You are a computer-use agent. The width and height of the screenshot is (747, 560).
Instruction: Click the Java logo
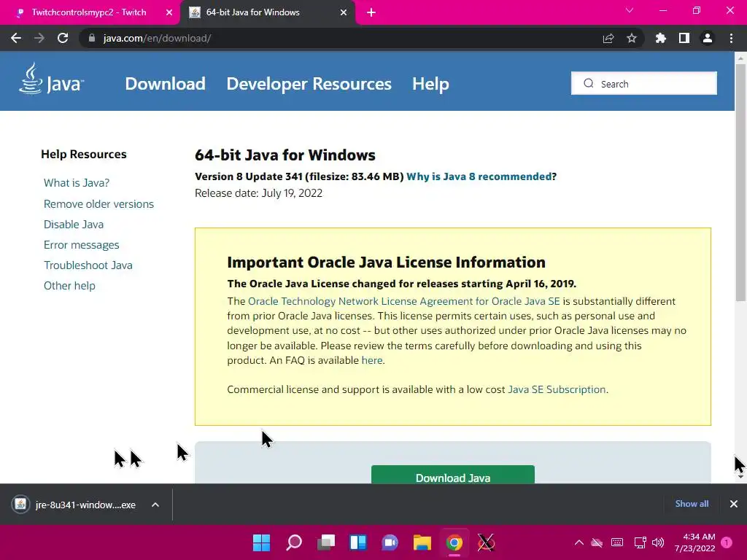click(52, 79)
